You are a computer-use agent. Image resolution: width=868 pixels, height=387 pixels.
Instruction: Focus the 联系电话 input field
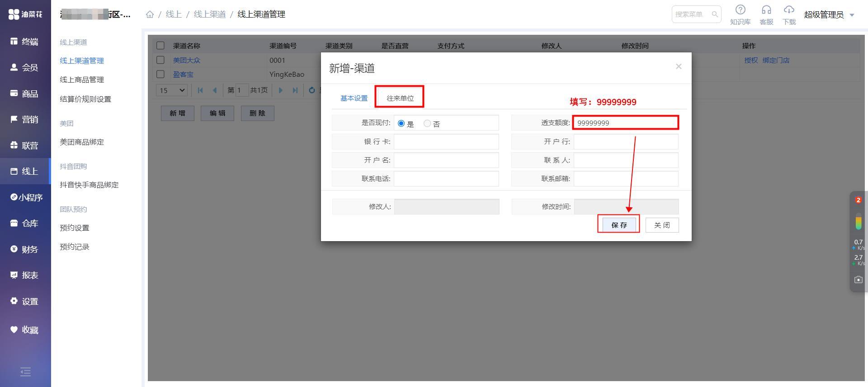tap(446, 179)
